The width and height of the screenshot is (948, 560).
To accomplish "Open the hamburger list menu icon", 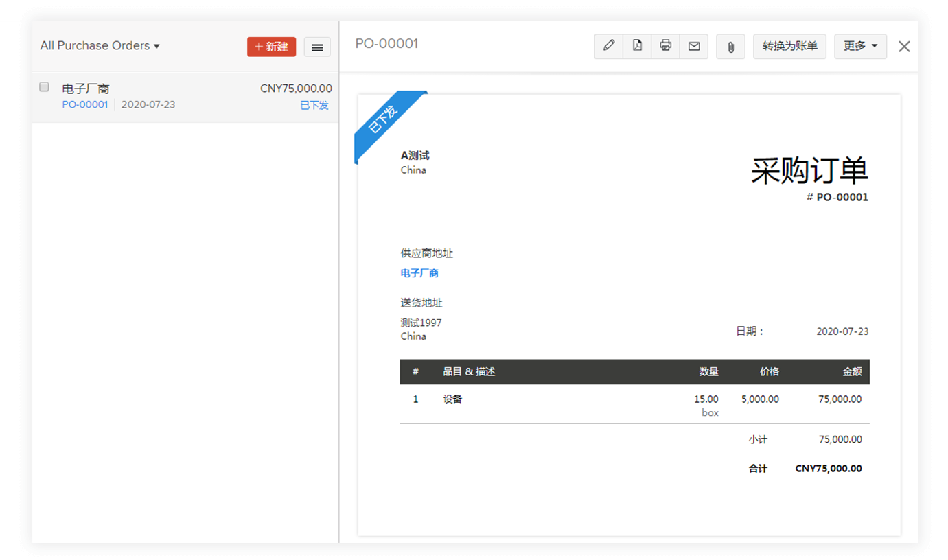I will tap(317, 47).
